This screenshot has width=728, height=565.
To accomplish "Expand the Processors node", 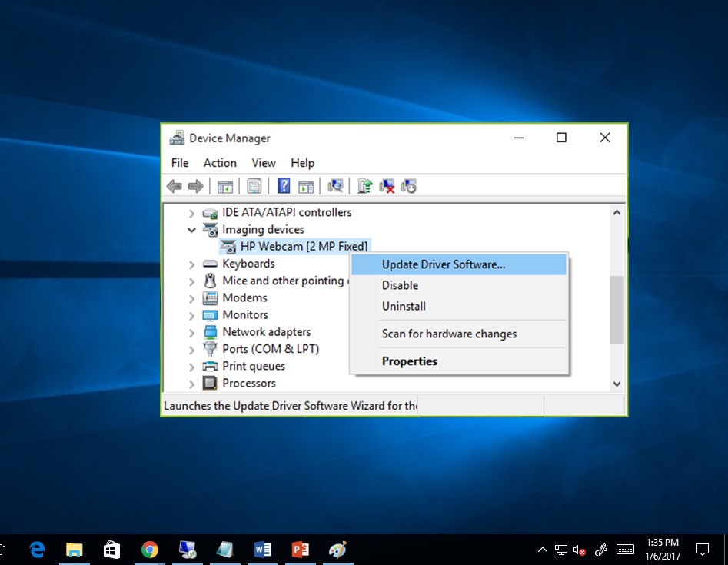I will pos(191,384).
